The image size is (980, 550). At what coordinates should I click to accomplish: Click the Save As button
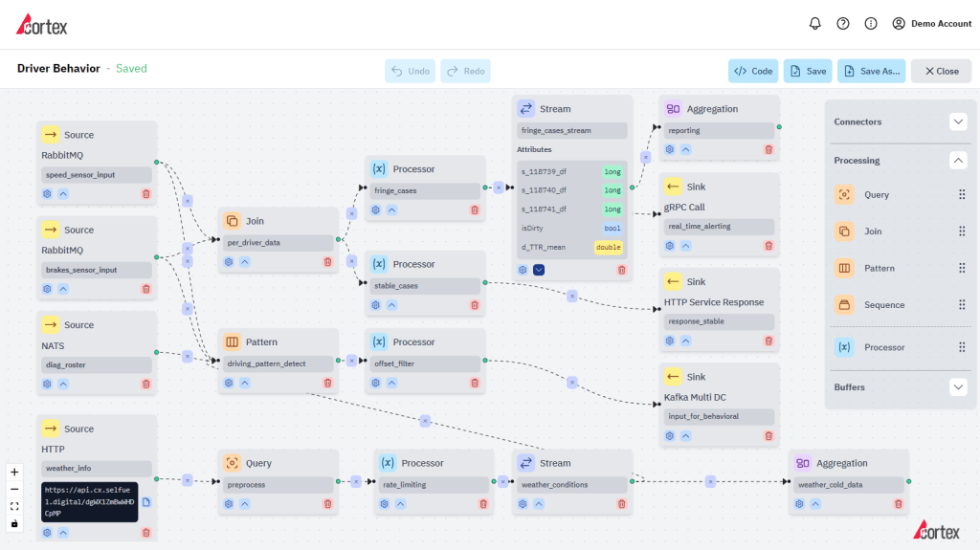click(871, 71)
